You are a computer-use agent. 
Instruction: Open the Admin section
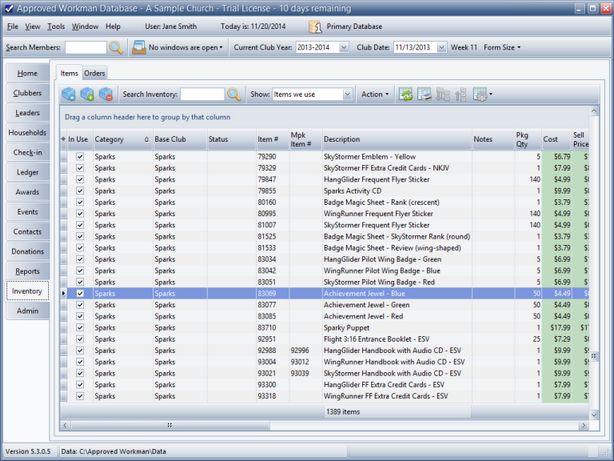point(27,311)
